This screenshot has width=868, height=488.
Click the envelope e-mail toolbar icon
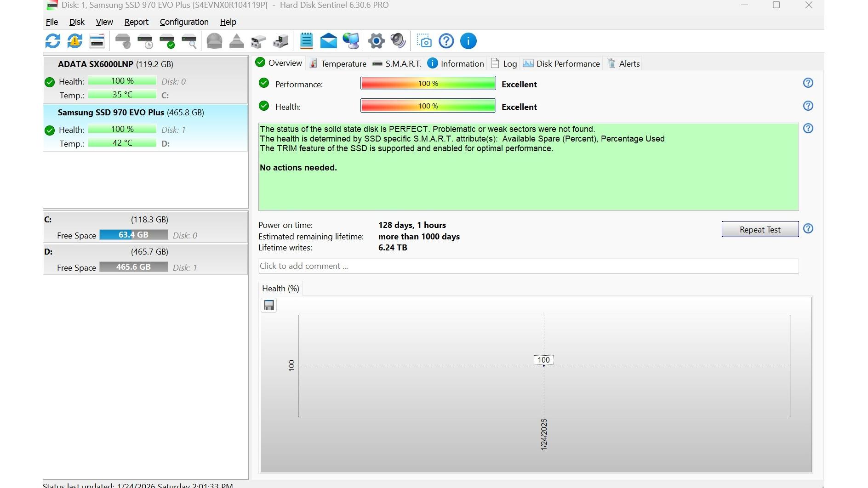(x=328, y=41)
